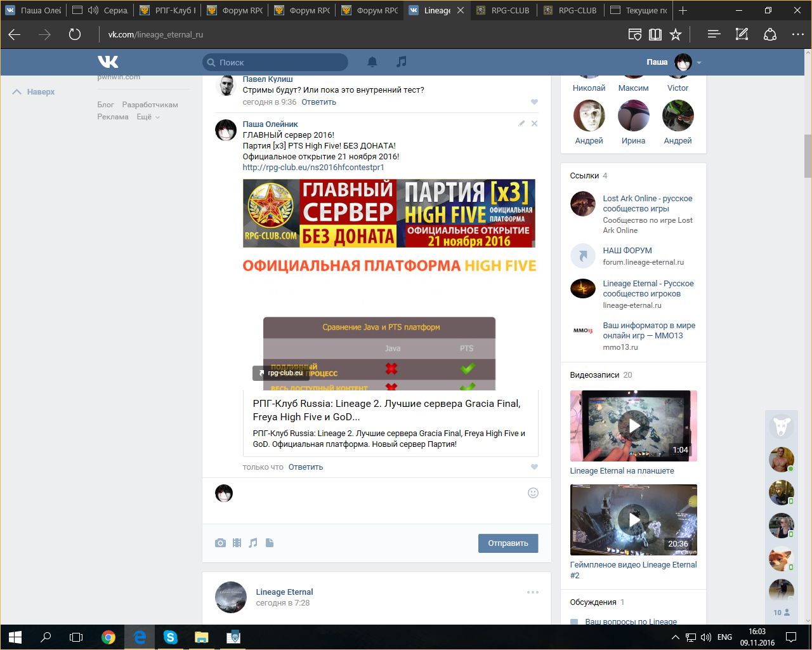The height and width of the screenshot is (650, 812).
Task: Like the Паша Олейник comment heart
Action: (534, 467)
